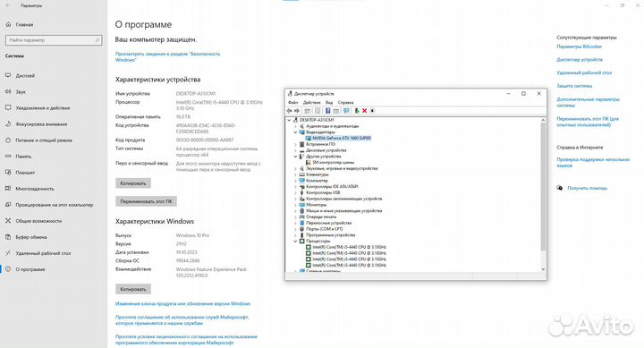Select Программные устройства tree row
This screenshot has width=644, height=348.
[327, 235]
